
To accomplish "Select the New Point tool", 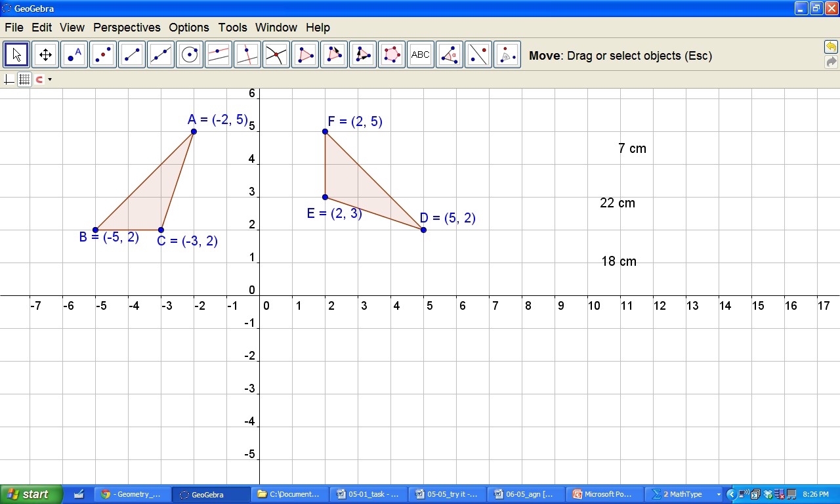I will 74,55.
